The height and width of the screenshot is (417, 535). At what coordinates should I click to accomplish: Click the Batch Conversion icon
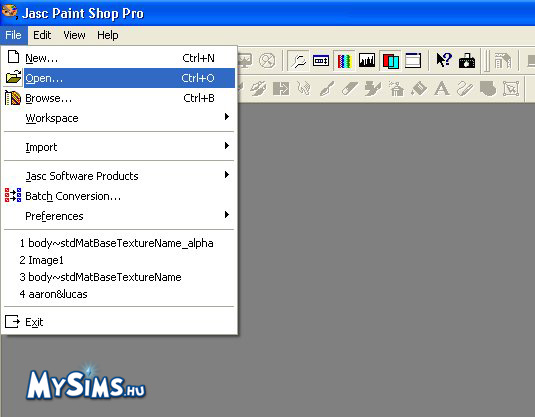13,196
